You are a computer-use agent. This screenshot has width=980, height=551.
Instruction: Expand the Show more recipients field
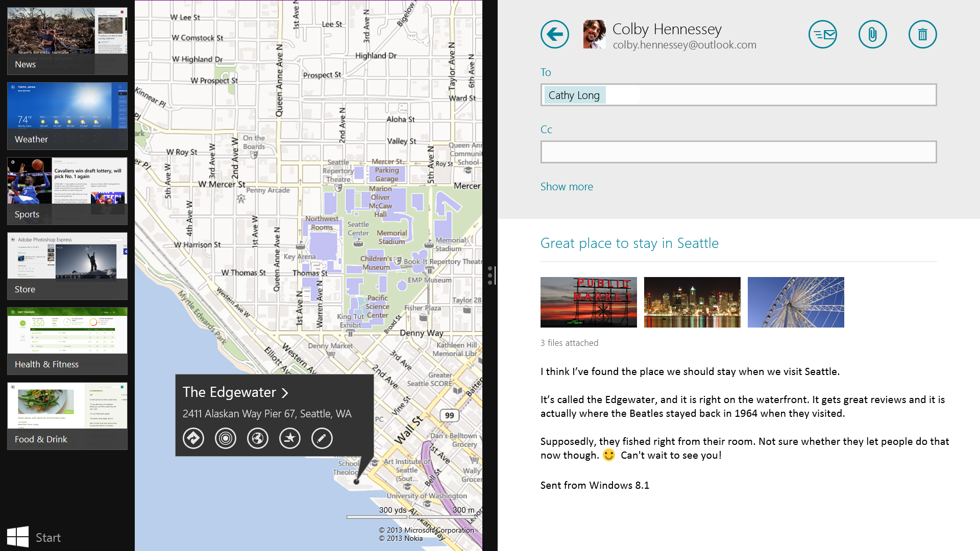pos(567,186)
